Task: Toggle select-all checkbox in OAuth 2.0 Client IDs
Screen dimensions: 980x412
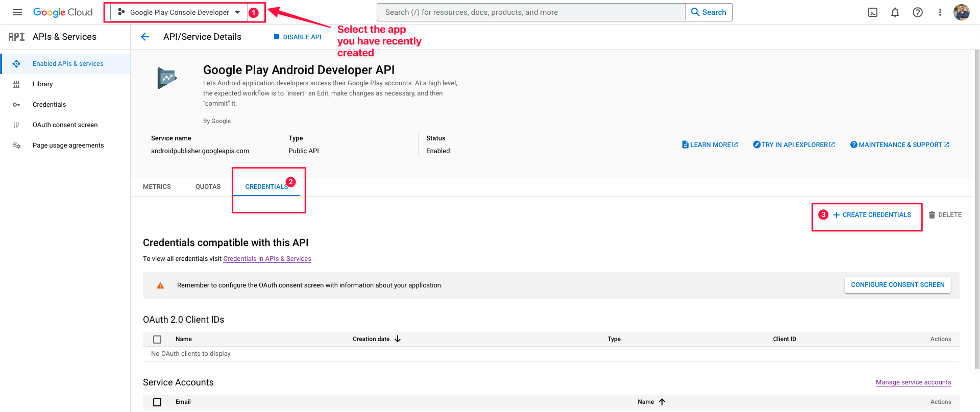Action: pyautogui.click(x=157, y=340)
